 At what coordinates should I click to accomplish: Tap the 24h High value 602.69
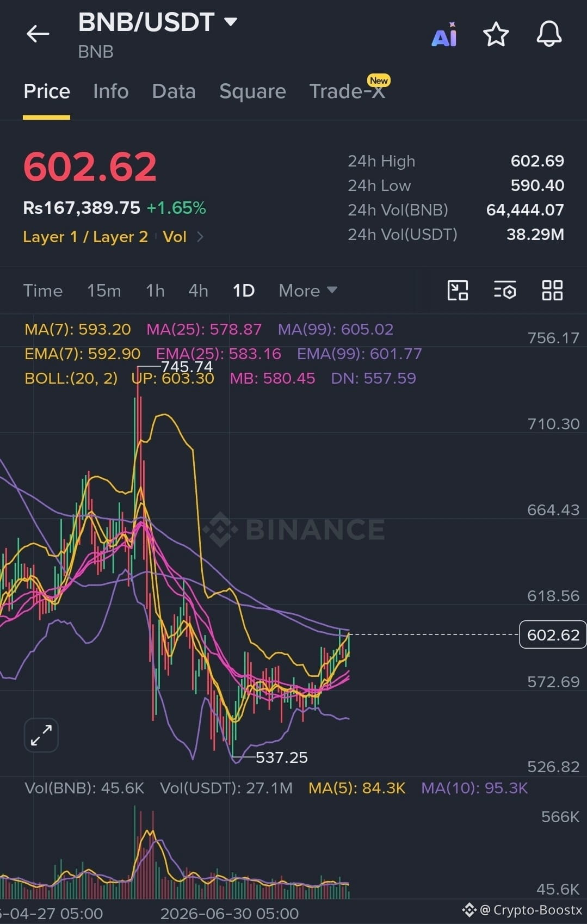(537, 161)
